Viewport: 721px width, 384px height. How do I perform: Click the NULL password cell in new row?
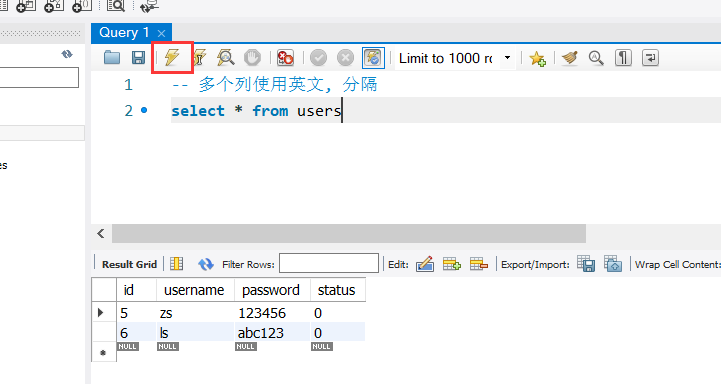pos(246,346)
